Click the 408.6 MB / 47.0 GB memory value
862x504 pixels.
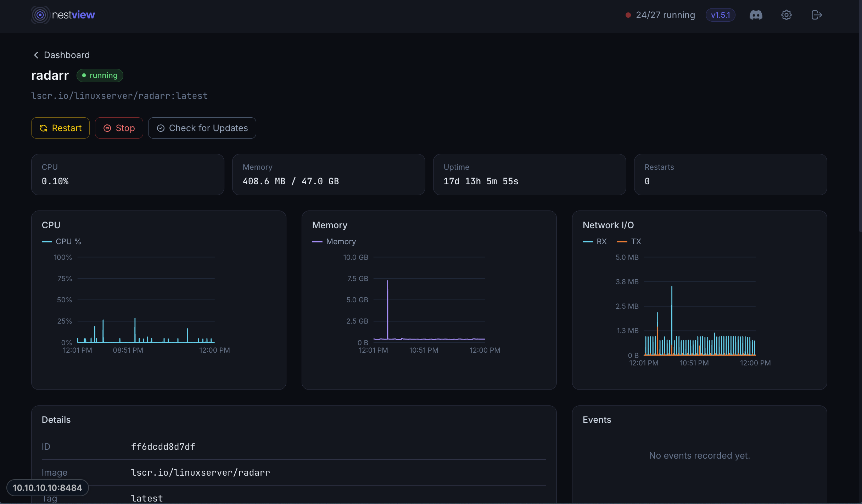(291, 181)
